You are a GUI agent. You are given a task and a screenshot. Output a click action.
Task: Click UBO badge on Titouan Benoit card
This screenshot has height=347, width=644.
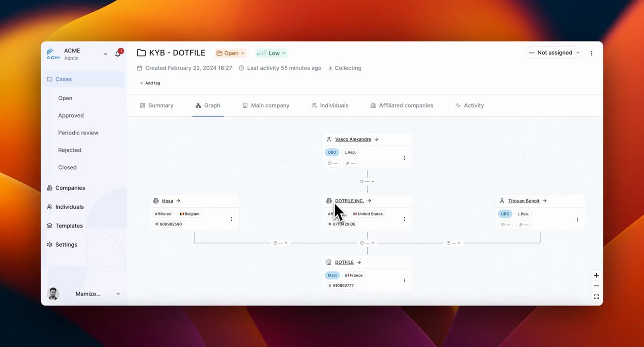click(505, 214)
